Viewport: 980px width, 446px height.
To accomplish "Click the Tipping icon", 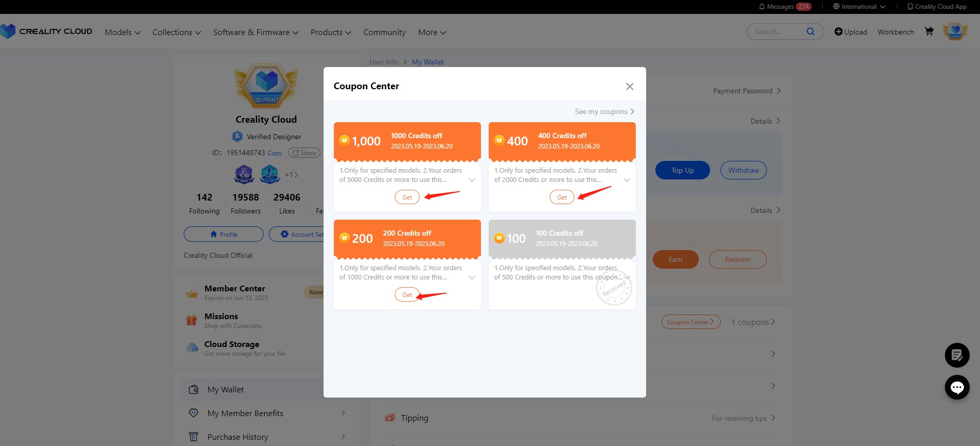I will 390,418.
